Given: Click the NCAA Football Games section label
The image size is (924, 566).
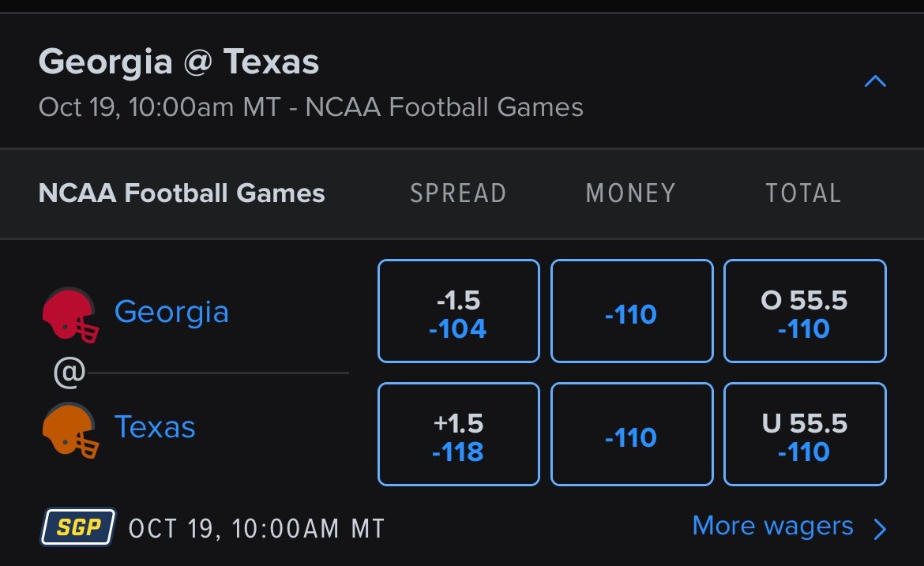Looking at the screenshot, I should click(x=182, y=193).
